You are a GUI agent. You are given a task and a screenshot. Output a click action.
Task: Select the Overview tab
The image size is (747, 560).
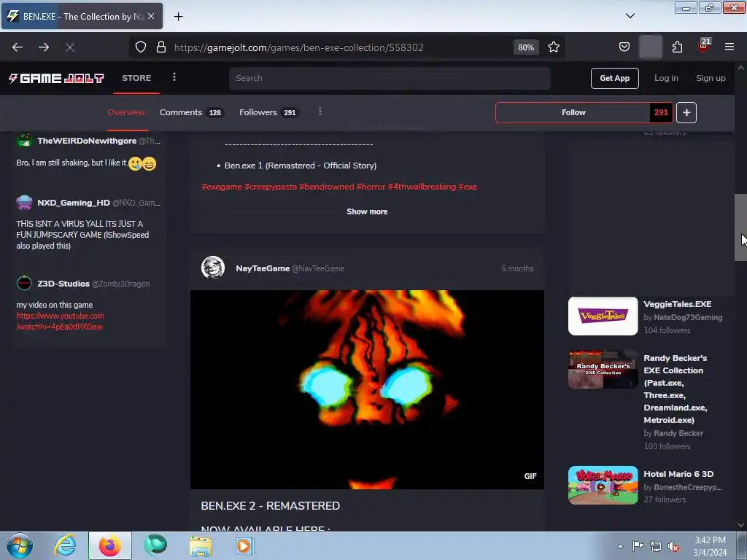tap(126, 112)
